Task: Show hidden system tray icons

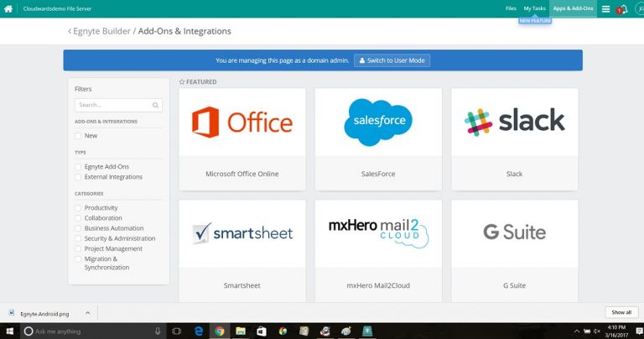Action: (x=577, y=331)
